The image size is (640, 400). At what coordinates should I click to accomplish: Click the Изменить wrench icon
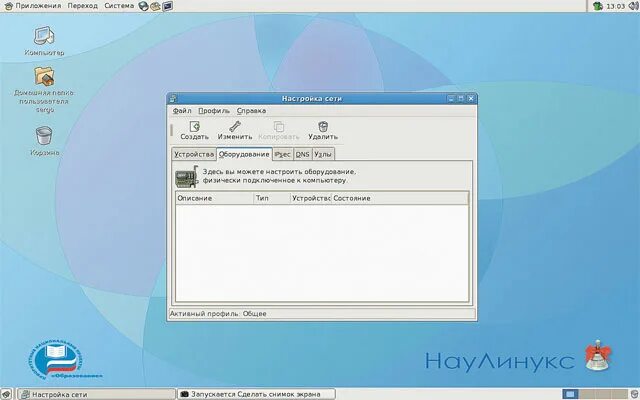point(235,127)
